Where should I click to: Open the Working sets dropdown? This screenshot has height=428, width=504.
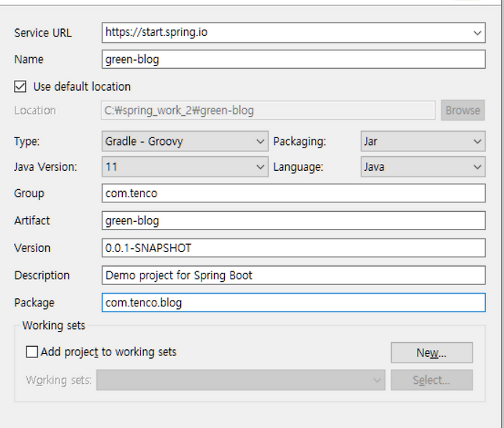click(x=376, y=380)
